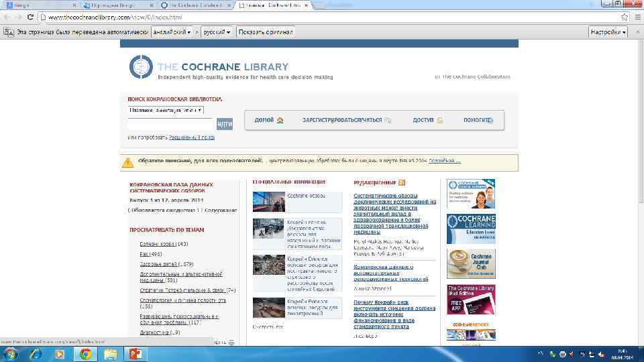Image resolution: width=644 pixels, height=362 pixels.
Task: Open the file explorer folder in the taskbar
Action: pyautogui.click(x=111, y=354)
